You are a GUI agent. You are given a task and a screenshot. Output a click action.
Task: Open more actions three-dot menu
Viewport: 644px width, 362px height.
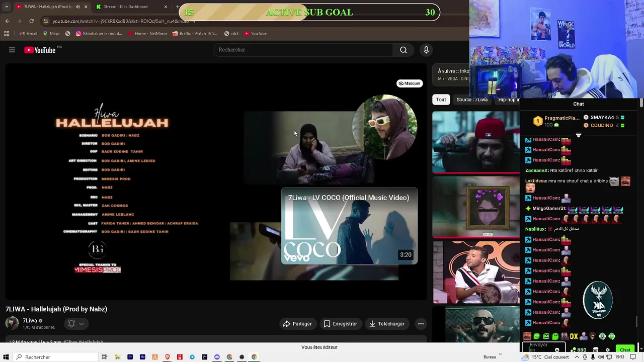pos(421,324)
